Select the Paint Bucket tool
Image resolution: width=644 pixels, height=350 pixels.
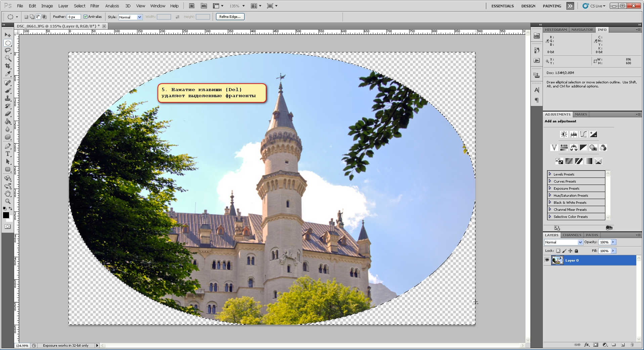pos(8,121)
